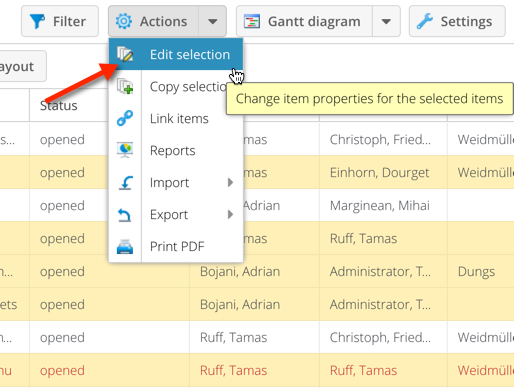Click the Print PDF printer icon

click(125, 247)
